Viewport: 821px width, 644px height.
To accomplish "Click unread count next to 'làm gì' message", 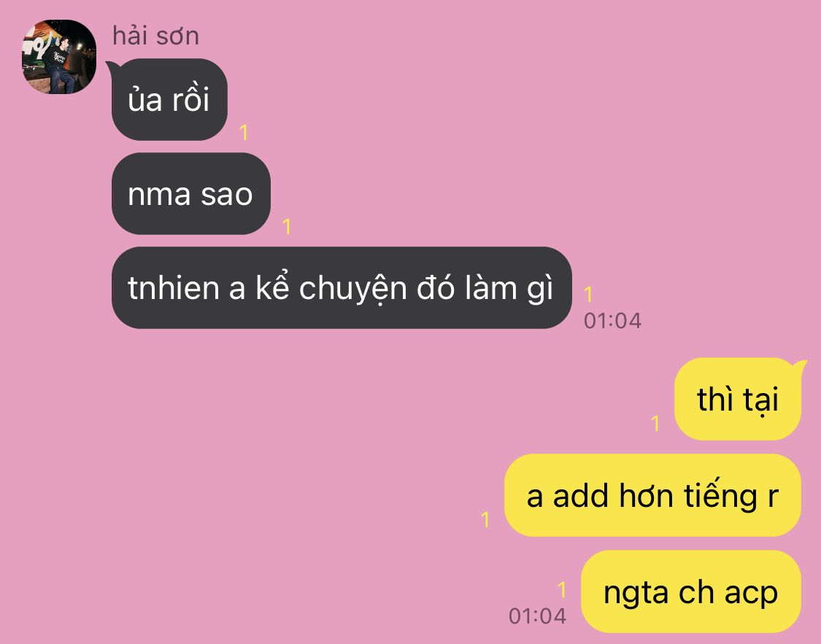I will pos(588,294).
